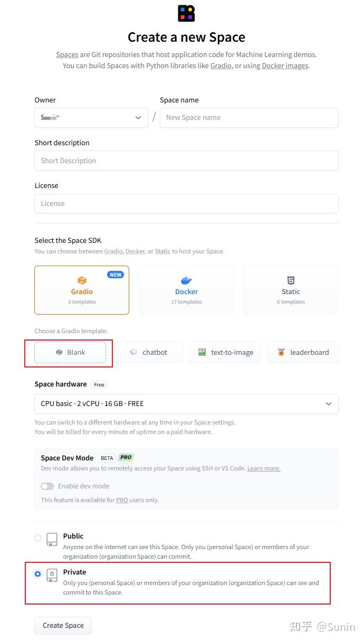364x641 pixels.
Task: Follow the Learn more link
Action: click(264, 468)
